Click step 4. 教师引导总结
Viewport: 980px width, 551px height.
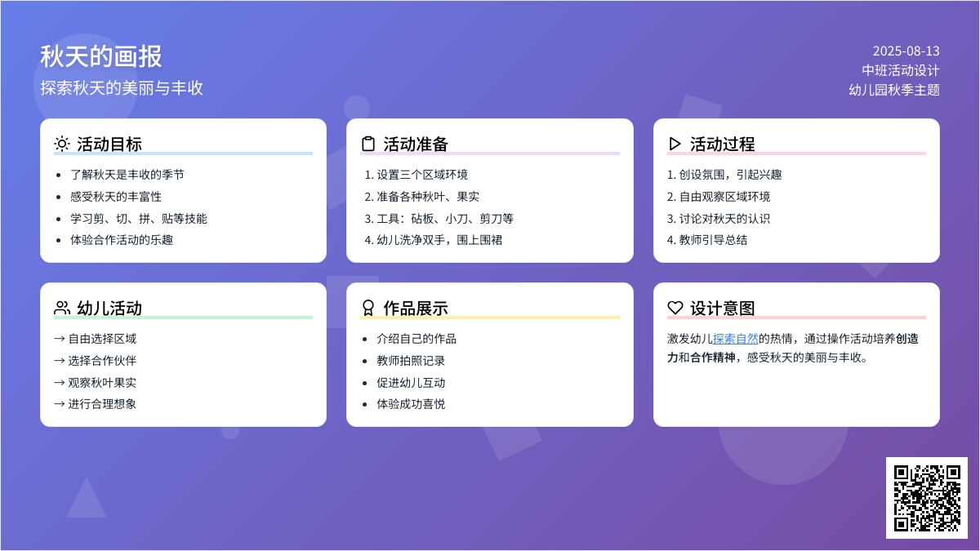(707, 239)
